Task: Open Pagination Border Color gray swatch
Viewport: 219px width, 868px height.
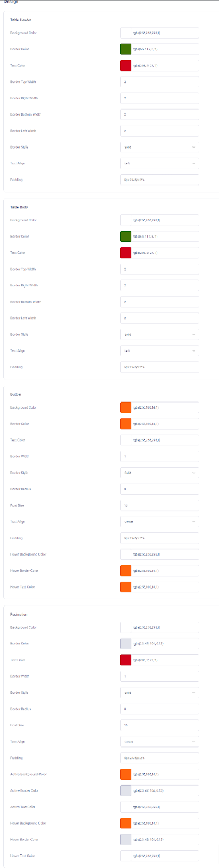Action: [126, 644]
